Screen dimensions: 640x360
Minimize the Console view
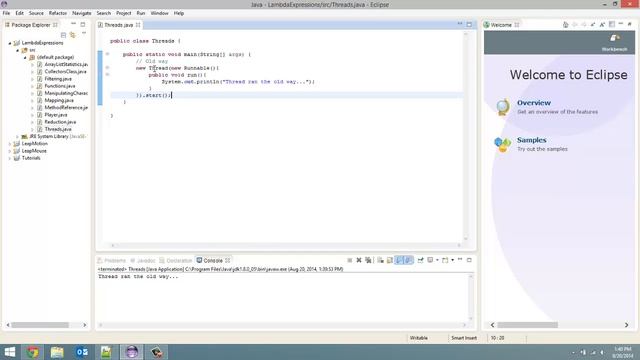click(x=460, y=259)
